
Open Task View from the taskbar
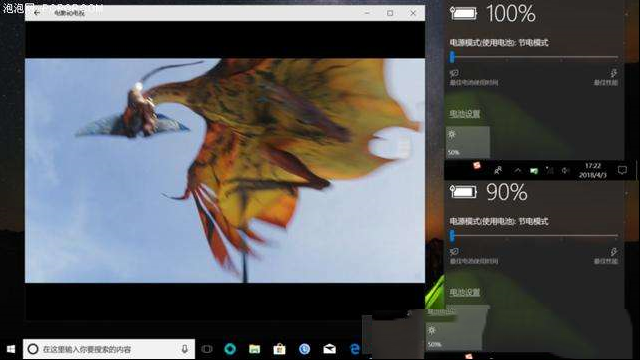207,349
